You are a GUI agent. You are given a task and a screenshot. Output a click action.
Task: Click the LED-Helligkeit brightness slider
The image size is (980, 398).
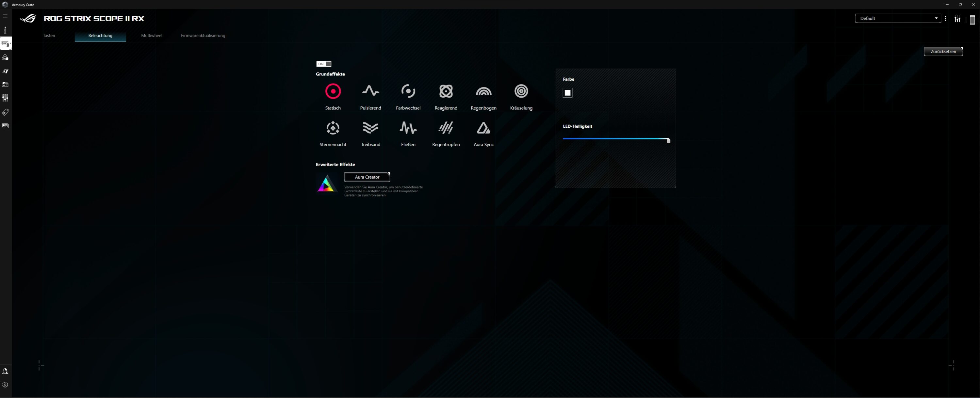coord(615,139)
